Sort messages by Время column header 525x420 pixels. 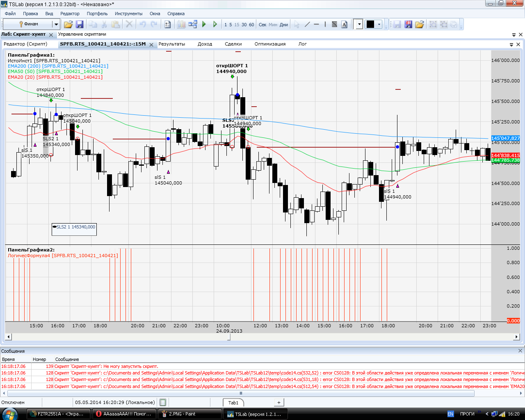(16, 359)
